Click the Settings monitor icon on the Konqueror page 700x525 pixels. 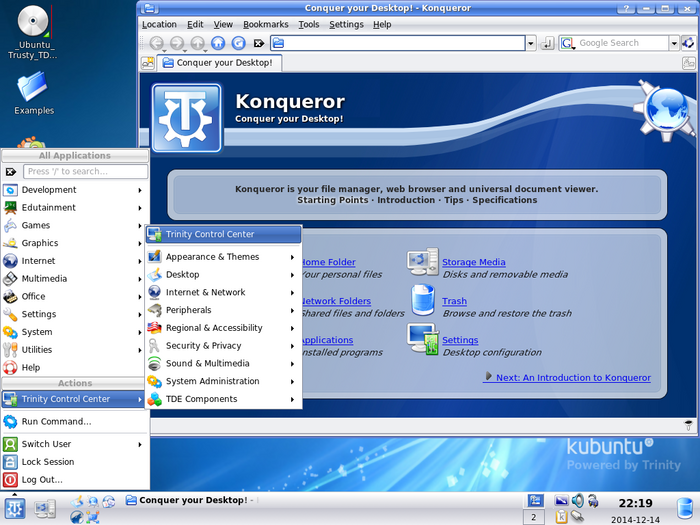[423, 339]
